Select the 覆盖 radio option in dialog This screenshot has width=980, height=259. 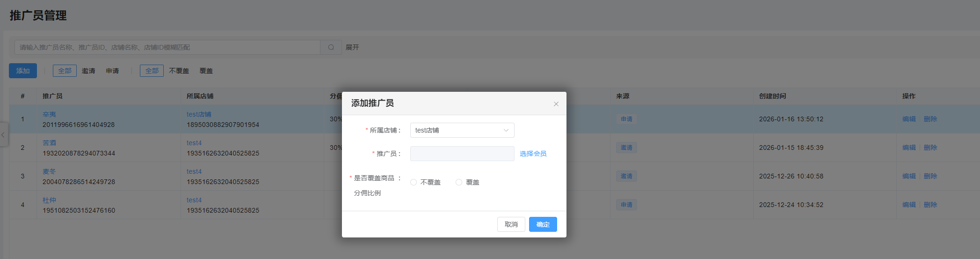pyautogui.click(x=468, y=182)
